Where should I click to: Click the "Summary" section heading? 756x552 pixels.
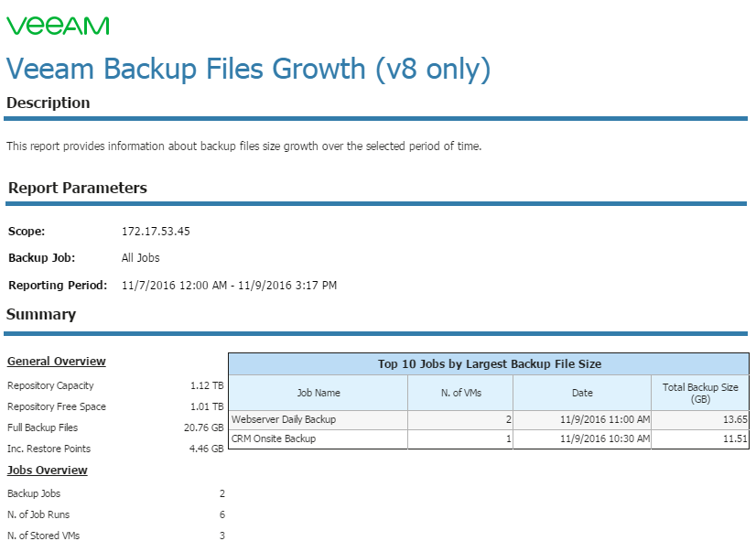point(41,314)
